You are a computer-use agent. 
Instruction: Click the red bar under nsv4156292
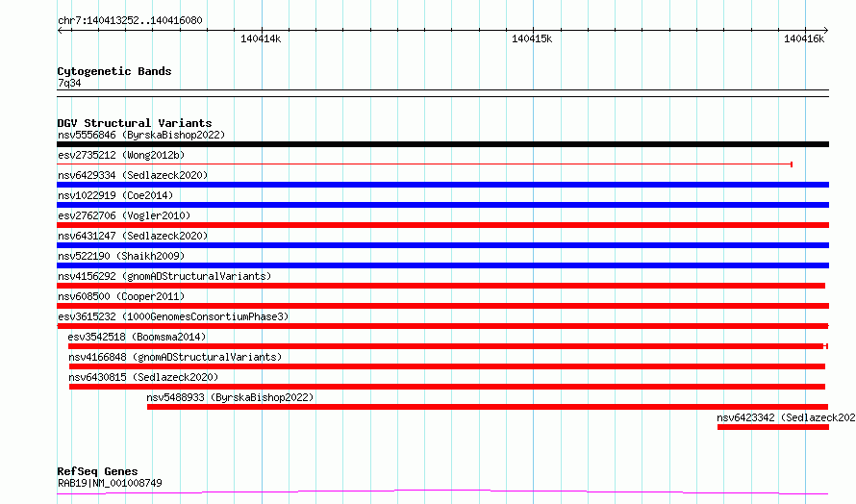441,286
